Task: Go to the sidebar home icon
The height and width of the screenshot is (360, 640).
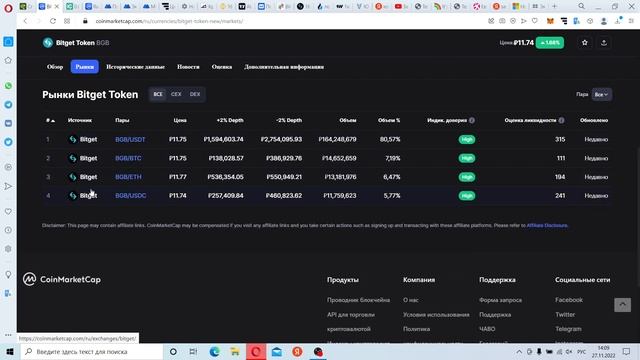Action: coord(8,60)
